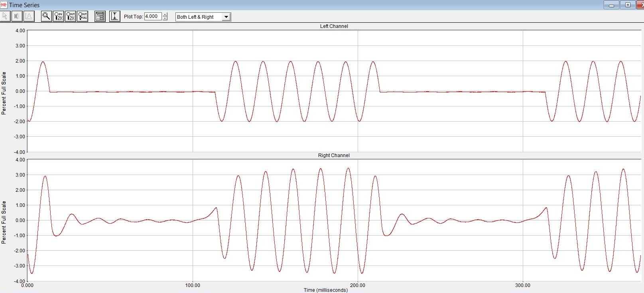
Task: Open the plot settings dialog icon
Action: (x=100, y=16)
